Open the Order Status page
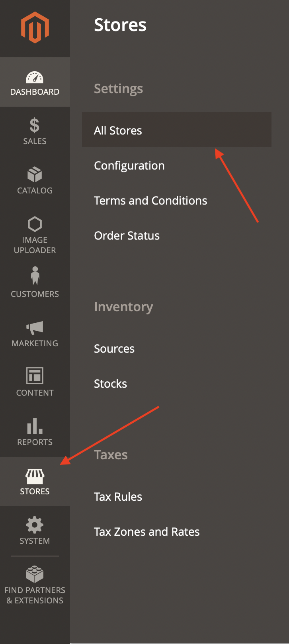Image resolution: width=289 pixels, height=644 pixels. coord(126,235)
